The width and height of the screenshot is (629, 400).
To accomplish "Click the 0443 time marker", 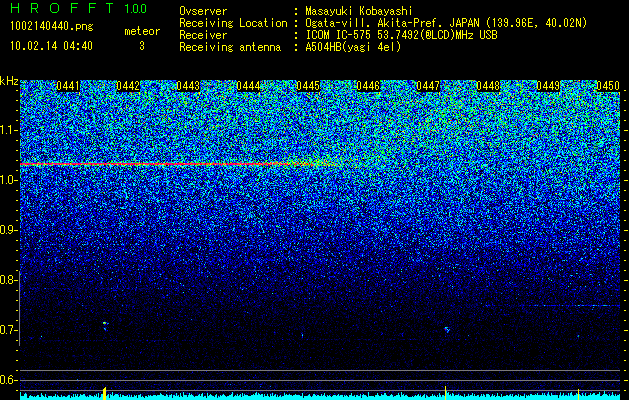I will (188, 86).
